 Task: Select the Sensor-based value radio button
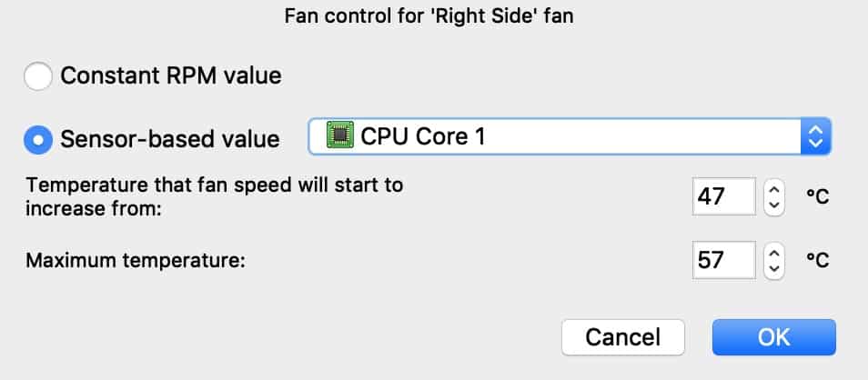[x=38, y=139]
